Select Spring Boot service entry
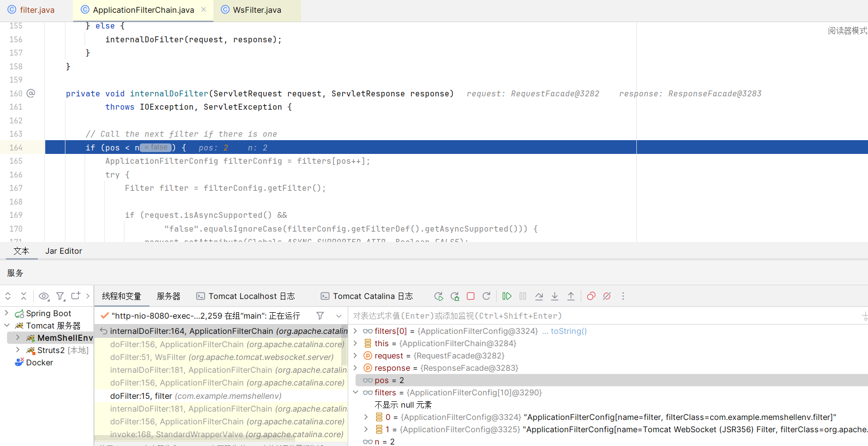The width and height of the screenshot is (868, 446). coord(43,313)
